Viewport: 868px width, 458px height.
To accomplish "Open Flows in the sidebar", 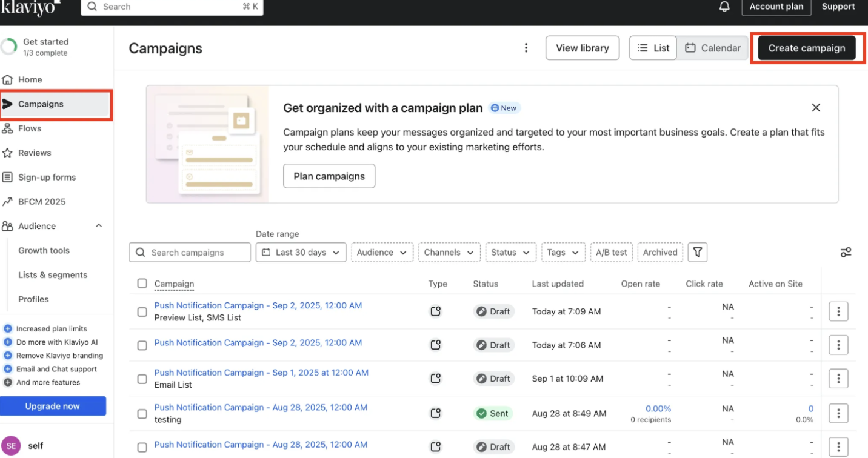I will tap(30, 128).
